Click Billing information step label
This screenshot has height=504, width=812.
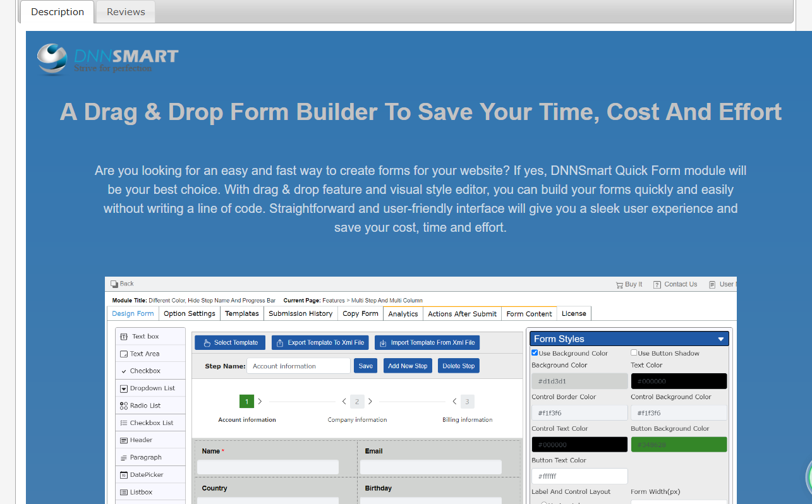point(468,420)
